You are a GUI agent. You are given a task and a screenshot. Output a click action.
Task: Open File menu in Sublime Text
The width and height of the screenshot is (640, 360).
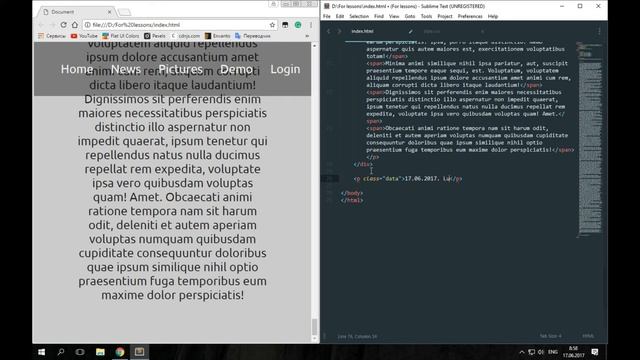(327, 16)
